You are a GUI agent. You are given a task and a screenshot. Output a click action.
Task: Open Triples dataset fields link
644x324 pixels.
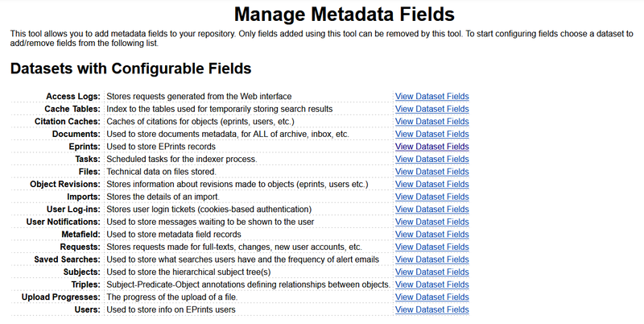tap(431, 285)
